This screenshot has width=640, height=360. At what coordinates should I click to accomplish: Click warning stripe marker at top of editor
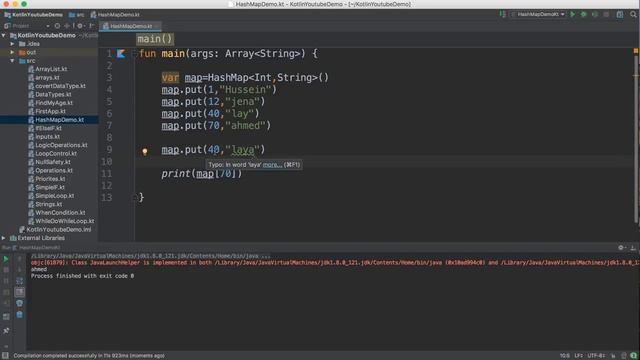(x=636, y=51)
